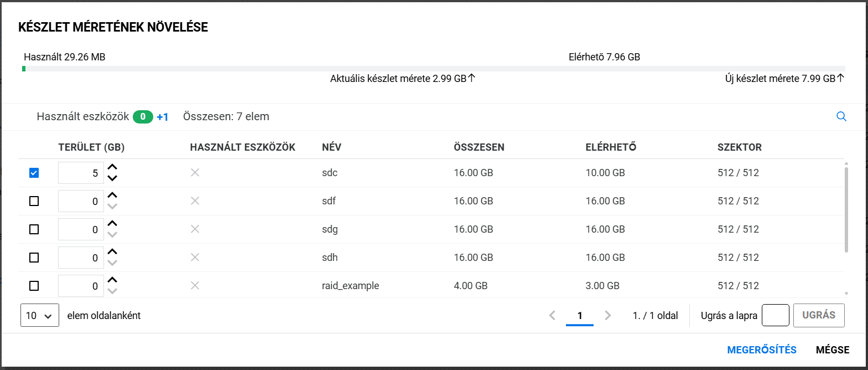The width and height of the screenshot is (868, 370).
Task: Go to the previous page arrow
Action: pyautogui.click(x=552, y=315)
